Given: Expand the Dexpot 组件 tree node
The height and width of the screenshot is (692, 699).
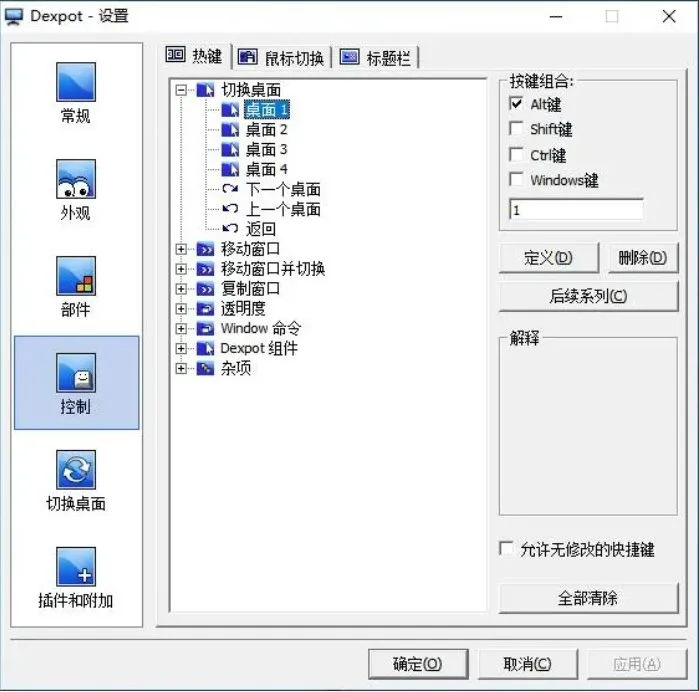Looking at the screenshot, I should tap(181, 348).
